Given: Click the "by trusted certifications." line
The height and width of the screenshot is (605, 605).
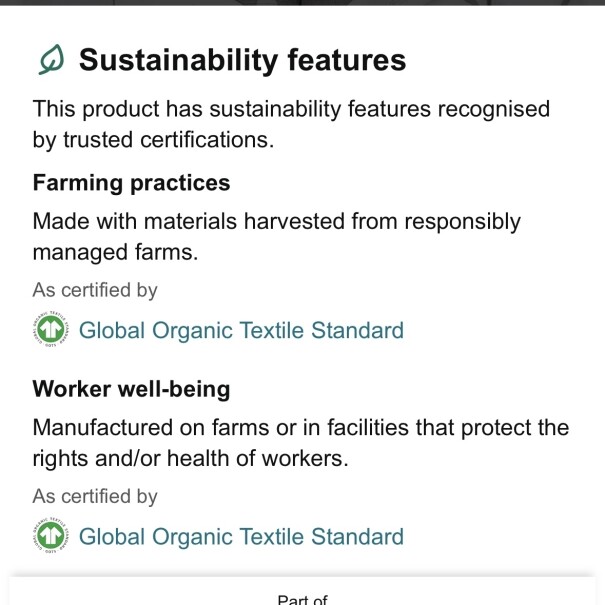Looking at the screenshot, I should pyautogui.click(x=152, y=140).
